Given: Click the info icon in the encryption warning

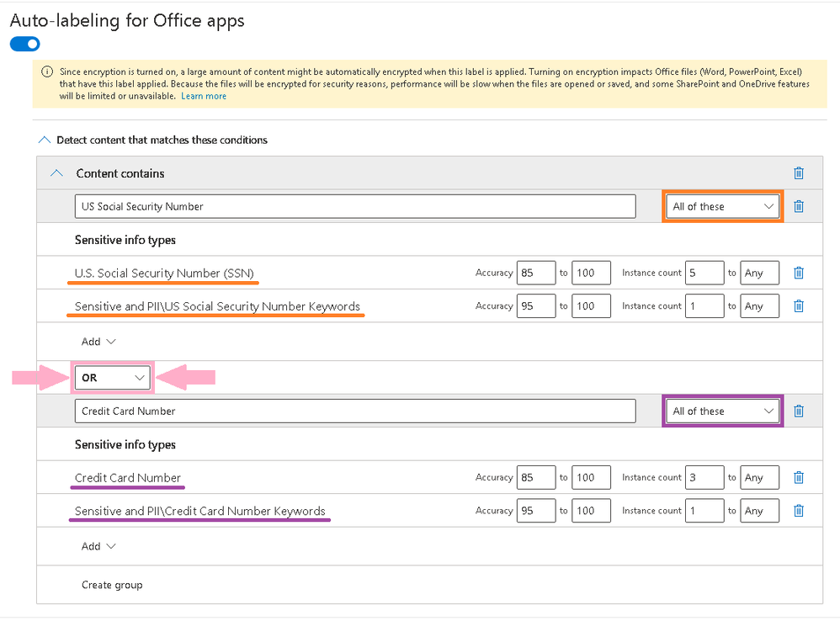Looking at the screenshot, I should coord(47,72).
